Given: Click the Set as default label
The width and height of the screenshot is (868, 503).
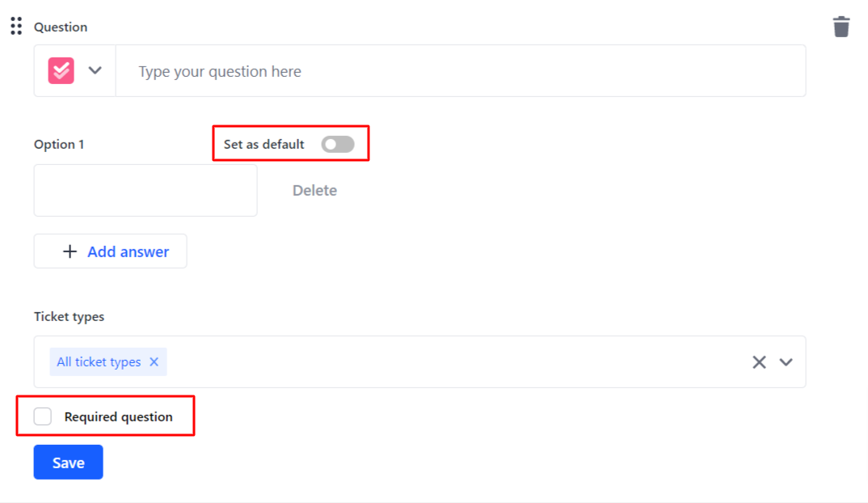Looking at the screenshot, I should point(264,144).
